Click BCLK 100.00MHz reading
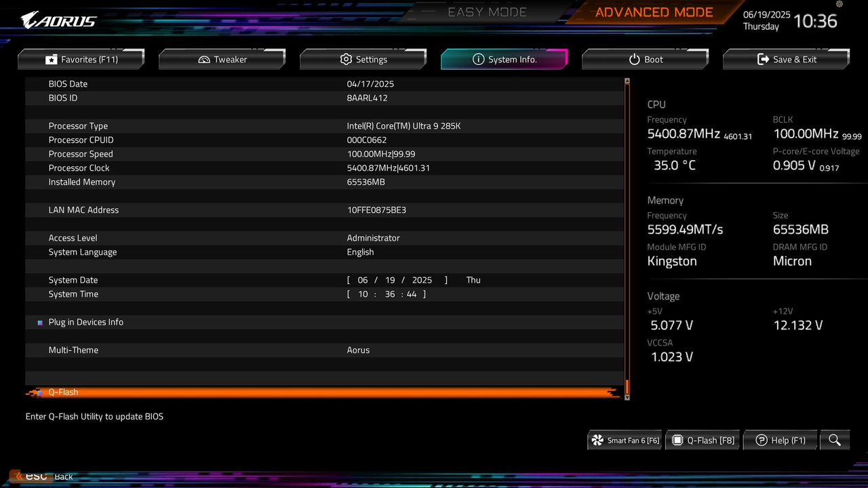The height and width of the screenshot is (488, 868). click(806, 134)
